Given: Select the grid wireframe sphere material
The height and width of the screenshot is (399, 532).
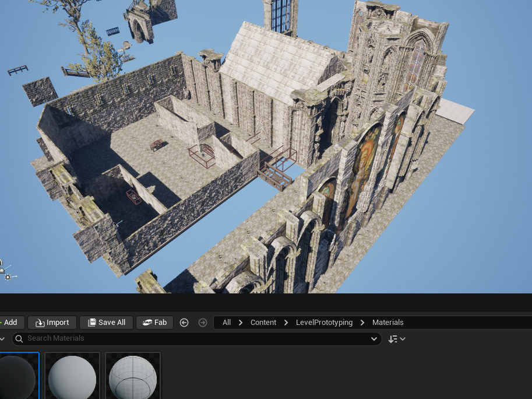Looking at the screenshot, I should coord(133,376).
